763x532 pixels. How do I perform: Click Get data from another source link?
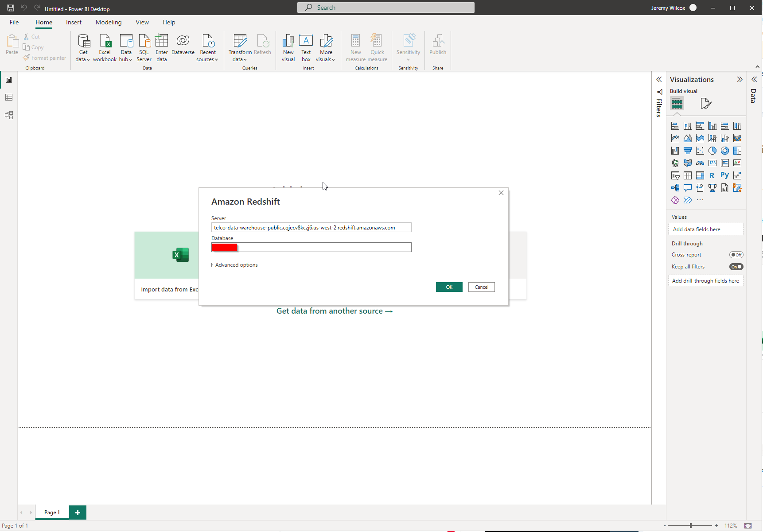click(335, 311)
